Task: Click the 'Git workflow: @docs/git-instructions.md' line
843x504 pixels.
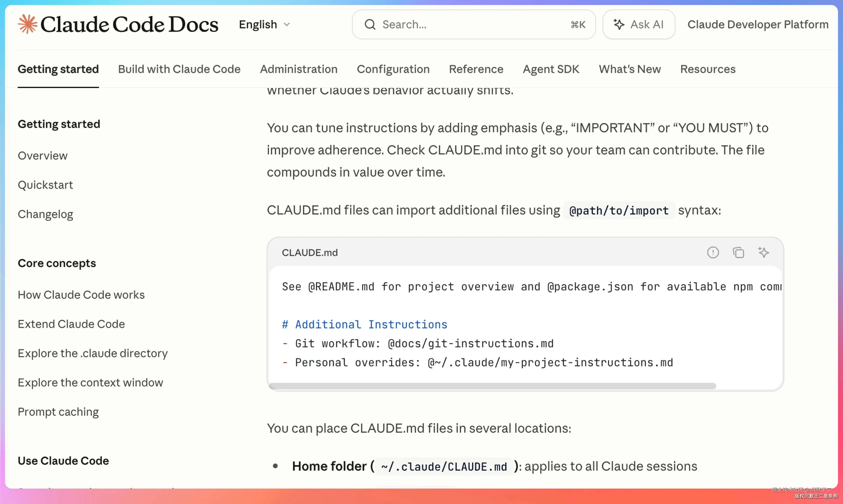Action: tap(418, 343)
